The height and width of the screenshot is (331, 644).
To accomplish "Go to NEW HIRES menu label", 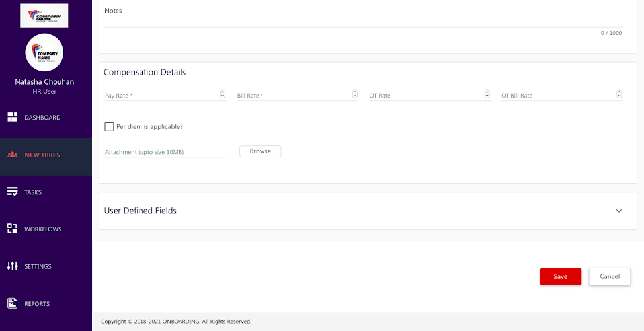I will coord(42,155).
